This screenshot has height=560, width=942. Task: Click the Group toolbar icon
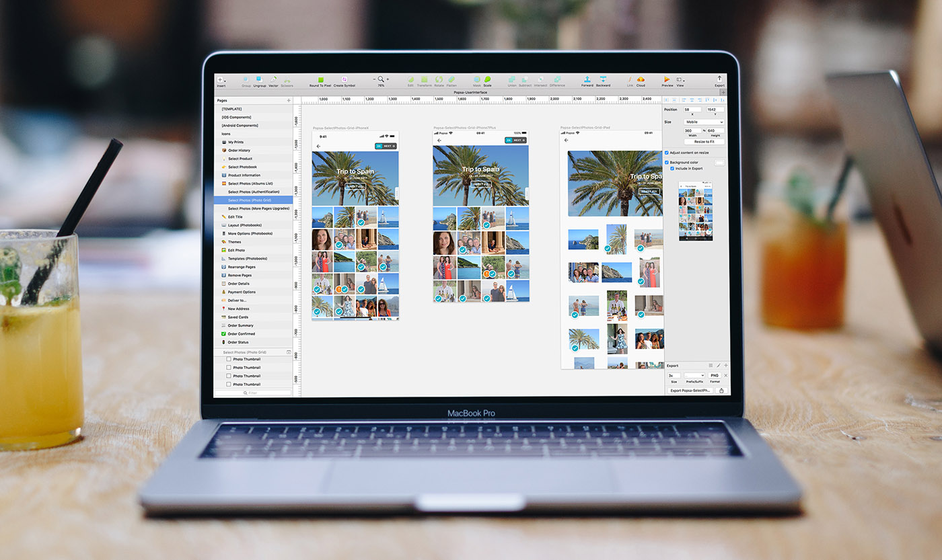pos(246,79)
